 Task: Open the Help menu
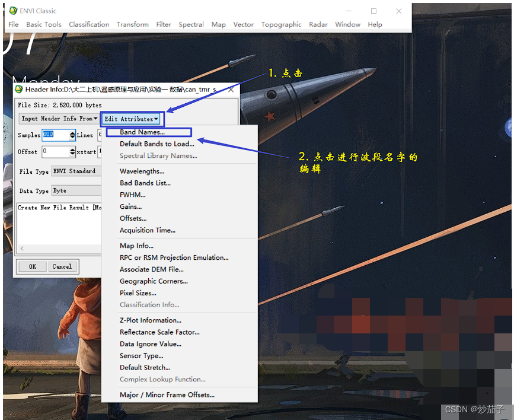[x=375, y=24]
